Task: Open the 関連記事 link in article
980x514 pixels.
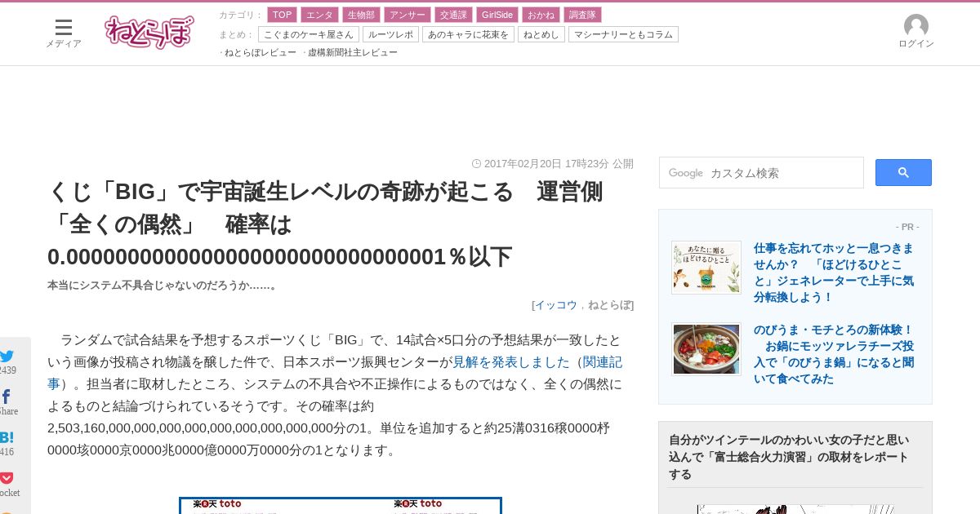Action: [x=603, y=361]
